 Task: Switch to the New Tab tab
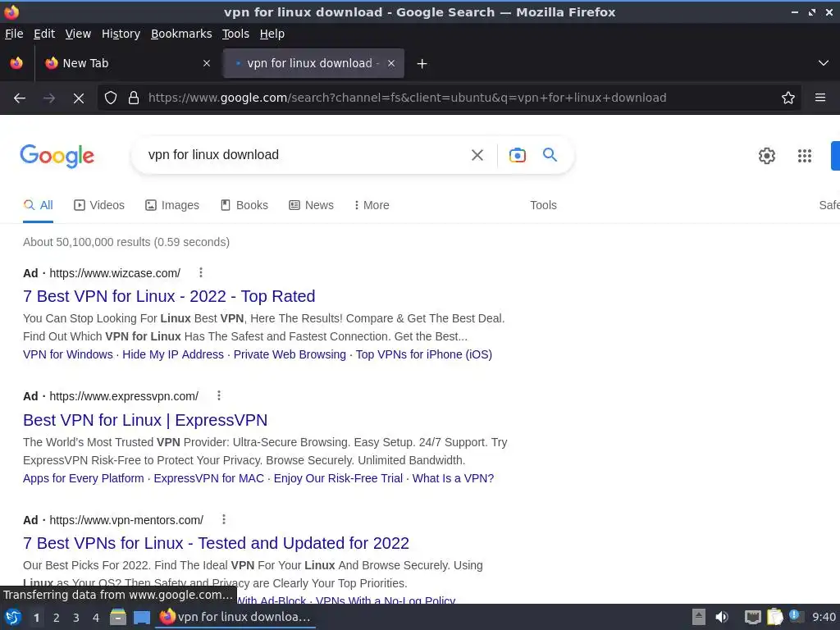coord(127,63)
